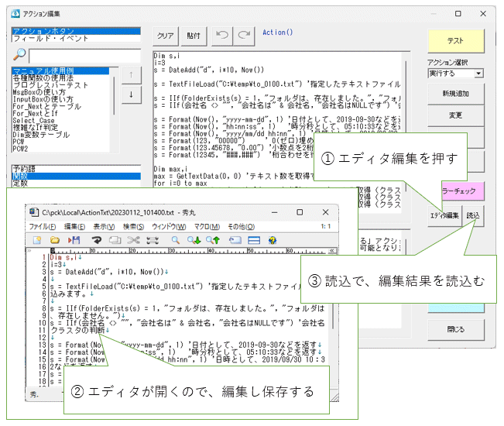The height and width of the screenshot is (426, 504).
Task: Click the magnifying glass search icon in action editor
Action: pos(19,54)
